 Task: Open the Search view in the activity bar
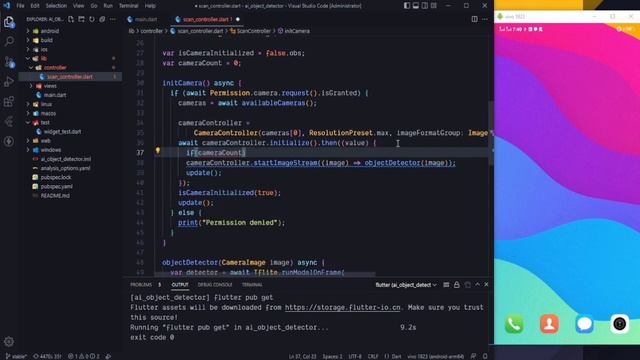pyautogui.click(x=9, y=41)
